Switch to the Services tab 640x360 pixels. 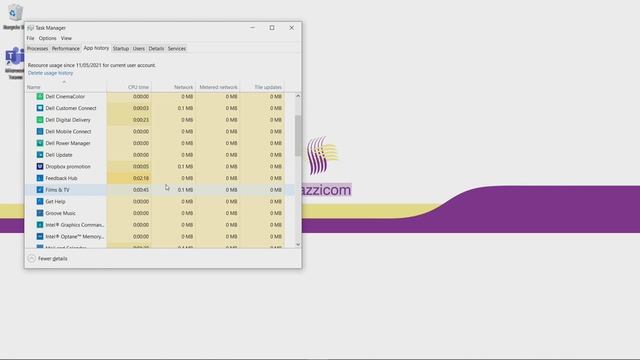(x=177, y=49)
